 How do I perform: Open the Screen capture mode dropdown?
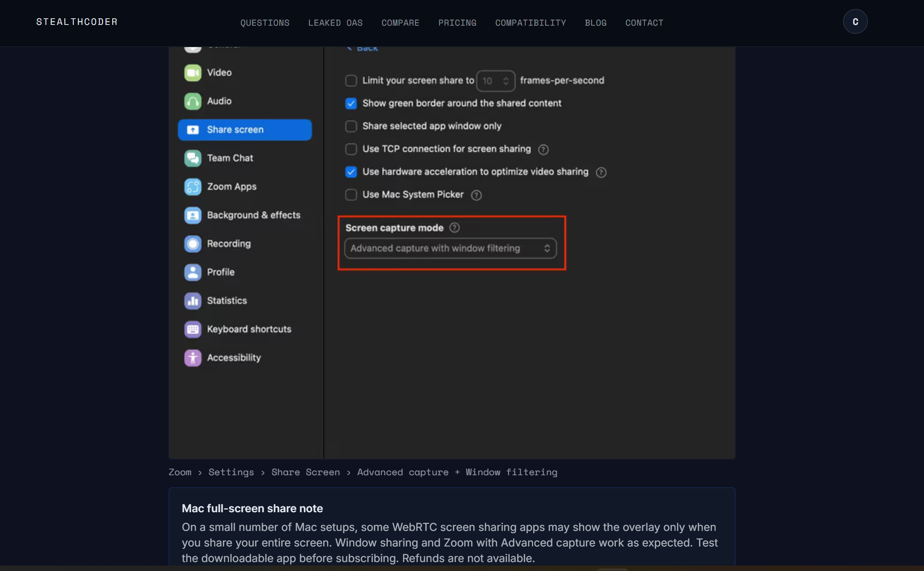point(451,248)
